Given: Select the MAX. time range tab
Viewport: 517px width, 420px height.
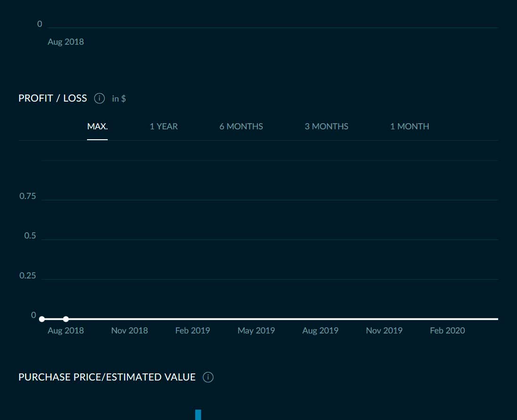Looking at the screenshot, I should 97,127.
